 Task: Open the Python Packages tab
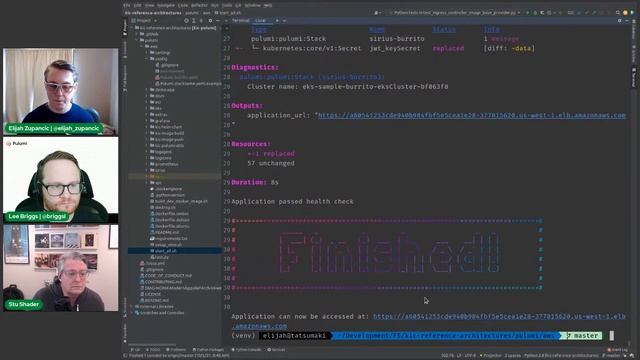pyautogui.click(x=208, y=350)
